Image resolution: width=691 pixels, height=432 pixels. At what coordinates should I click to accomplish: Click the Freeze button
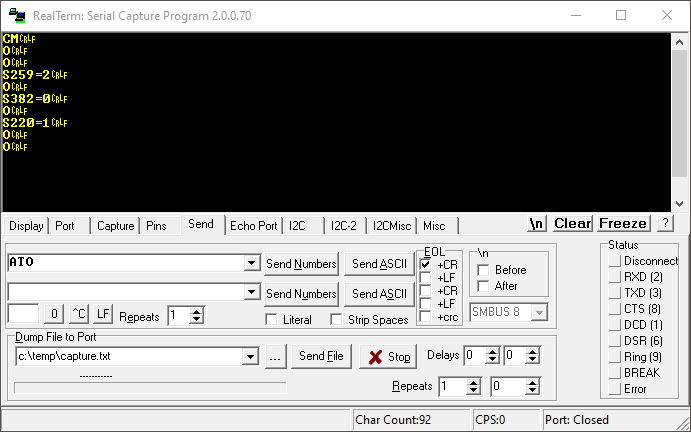pos(624,223)
